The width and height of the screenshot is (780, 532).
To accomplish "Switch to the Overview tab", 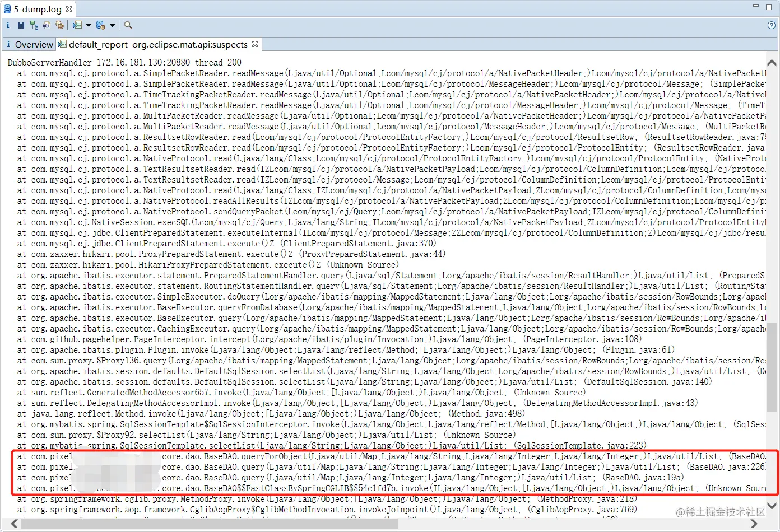I will (x=29, y=44).
